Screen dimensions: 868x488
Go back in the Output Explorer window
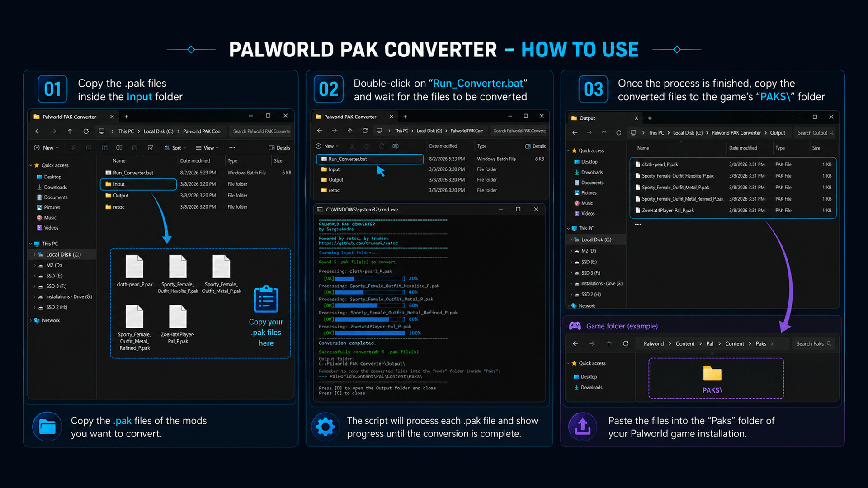pyautogui.click(x=575, y=133)
